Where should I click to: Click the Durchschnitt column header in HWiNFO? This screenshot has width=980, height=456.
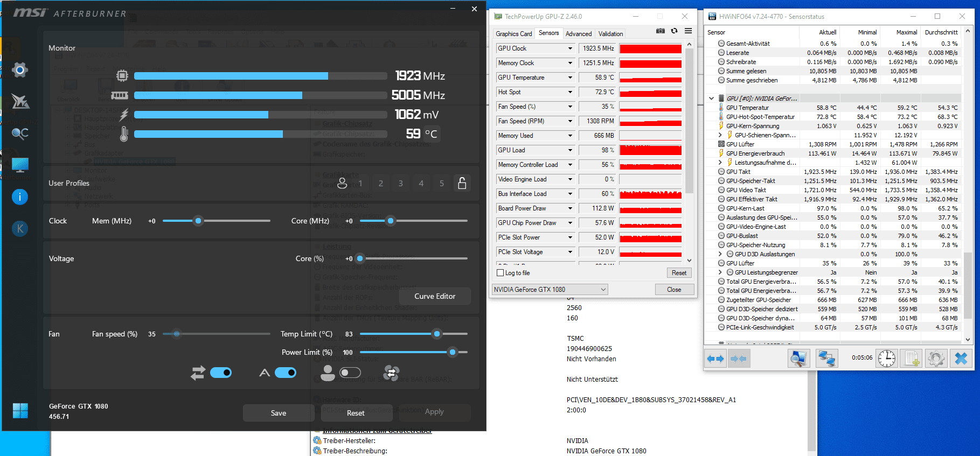point(941,32)
